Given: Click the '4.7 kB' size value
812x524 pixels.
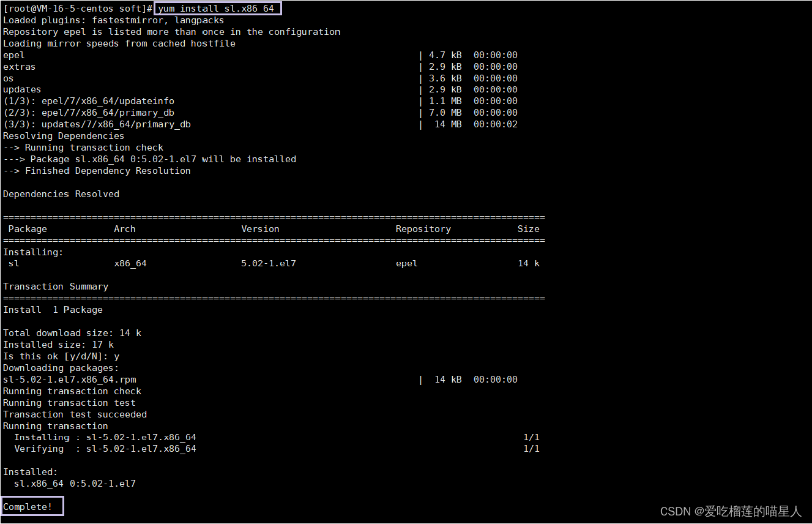Looking at the screenshot, I should tap(445, 55).
